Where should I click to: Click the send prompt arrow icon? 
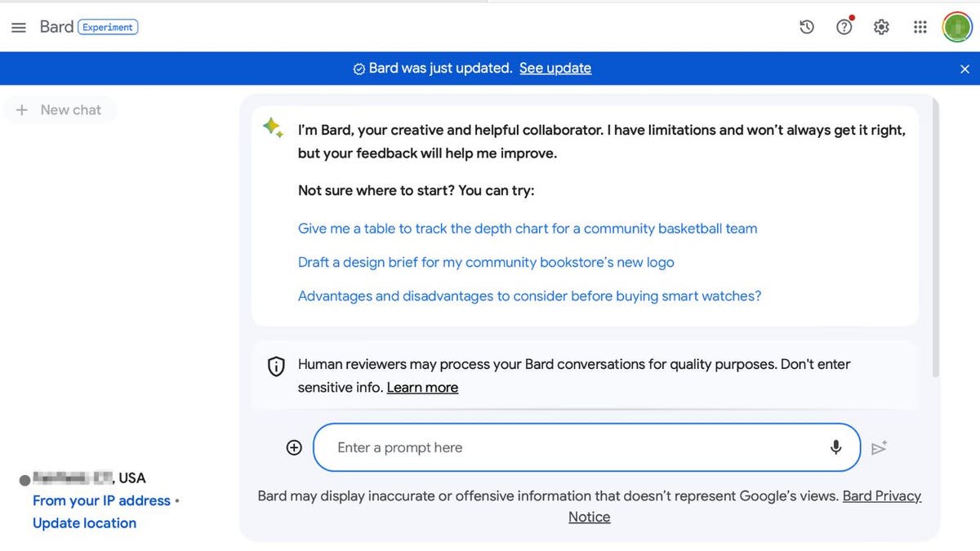pyautogui.click(x=879, y=447)
